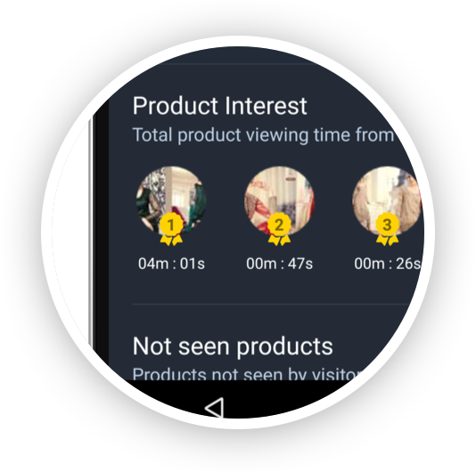Select the rank 2 gold ribbon badge
The image size is (476, 472).
click(x=279, y=229)
